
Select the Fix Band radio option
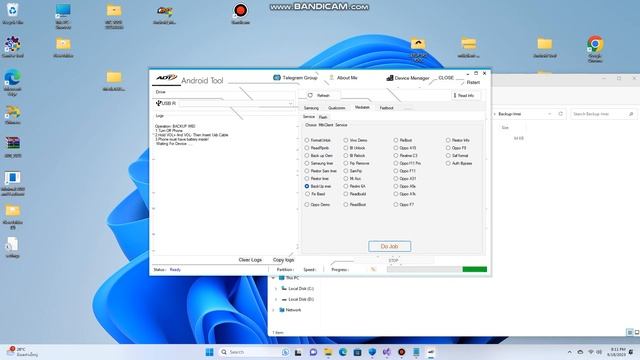[307, 194]
